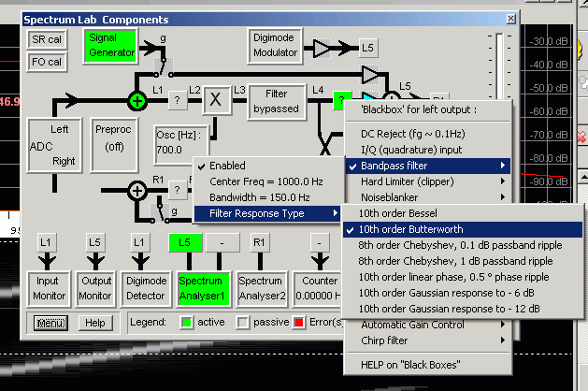Open HELP on "Black Boxes"
Image resolution: width=588 pixels, height=391 pixels.
pyautogui.click(x=428, y=365)
